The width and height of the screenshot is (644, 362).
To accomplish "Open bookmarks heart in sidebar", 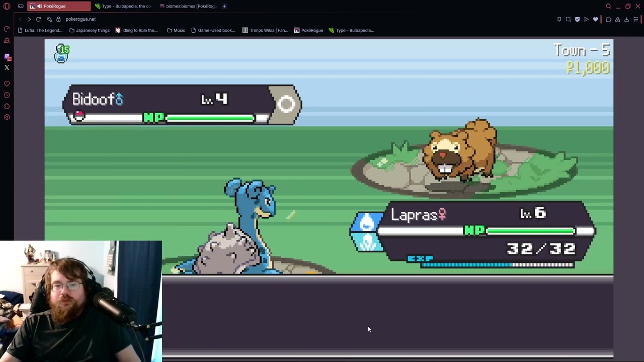I will [x=7, y=84].
